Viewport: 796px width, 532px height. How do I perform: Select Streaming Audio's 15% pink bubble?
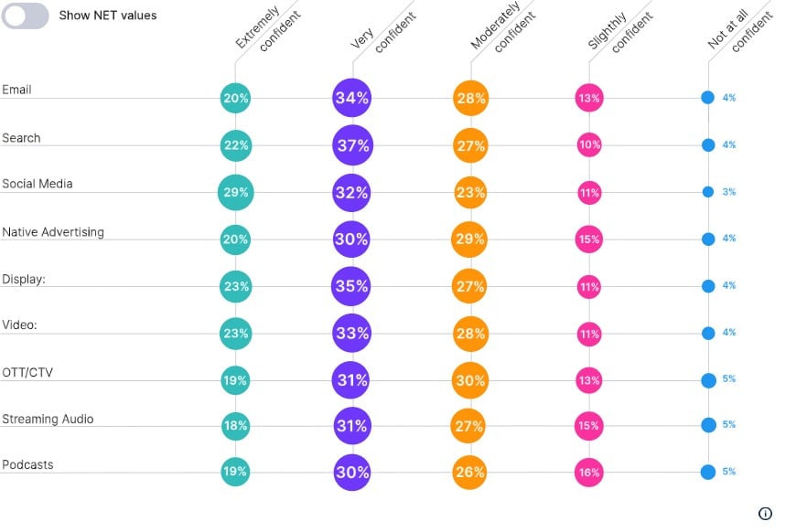[589, 425]
